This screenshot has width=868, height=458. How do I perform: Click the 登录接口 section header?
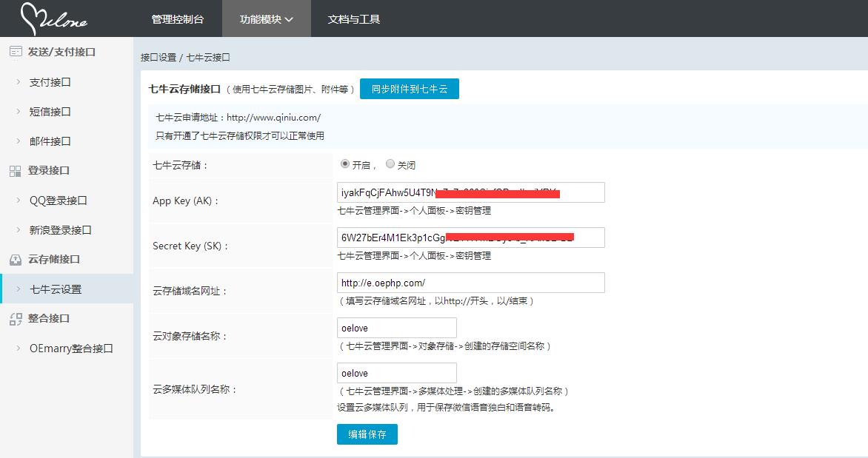pos(49,170)
